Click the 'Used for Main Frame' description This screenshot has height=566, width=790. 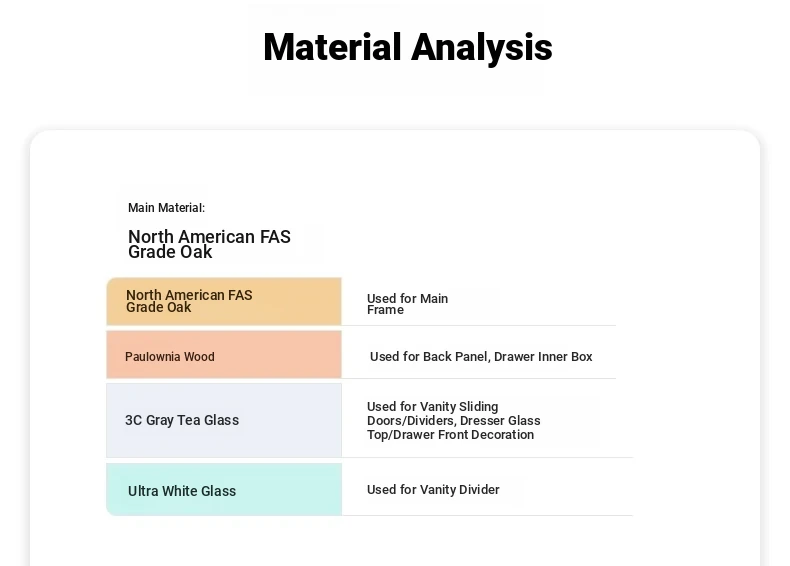pos(407,304)
